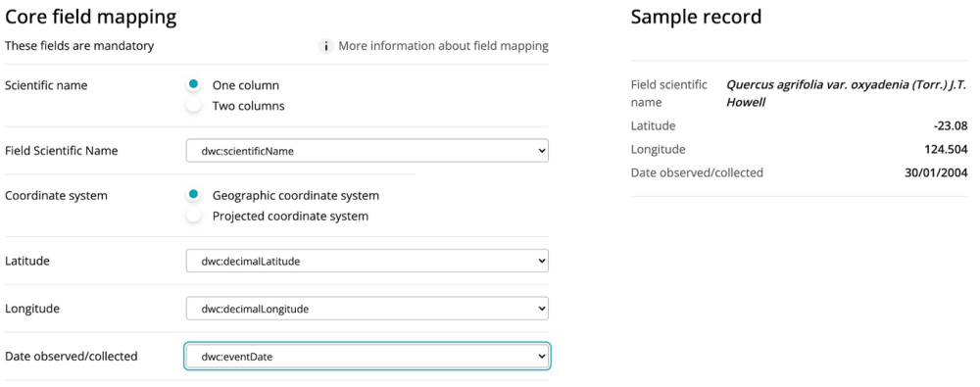Click the sample longitude value 124.504

pyautogui.click(x=947, y=150)
